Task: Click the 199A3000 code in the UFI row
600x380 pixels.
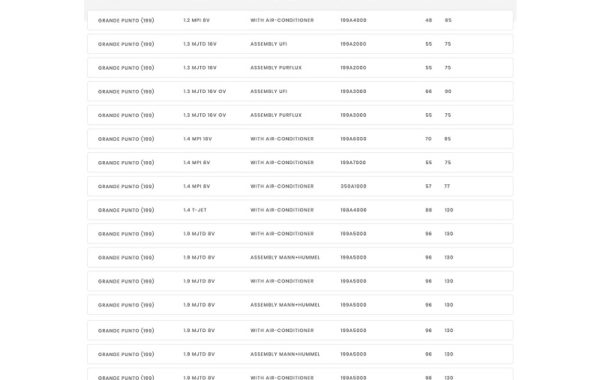Action: [x=353, y=91]
